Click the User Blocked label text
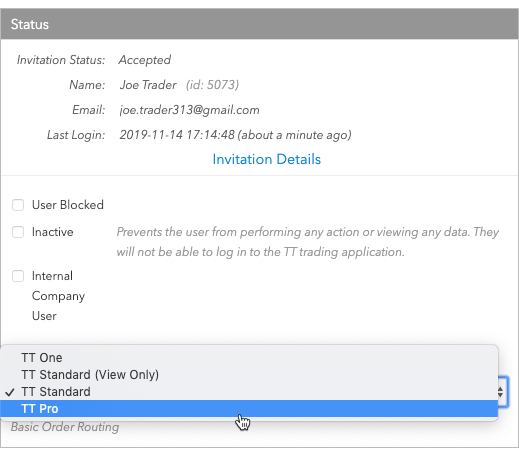This screenshot has height=458, width=519. click(68, 205)
